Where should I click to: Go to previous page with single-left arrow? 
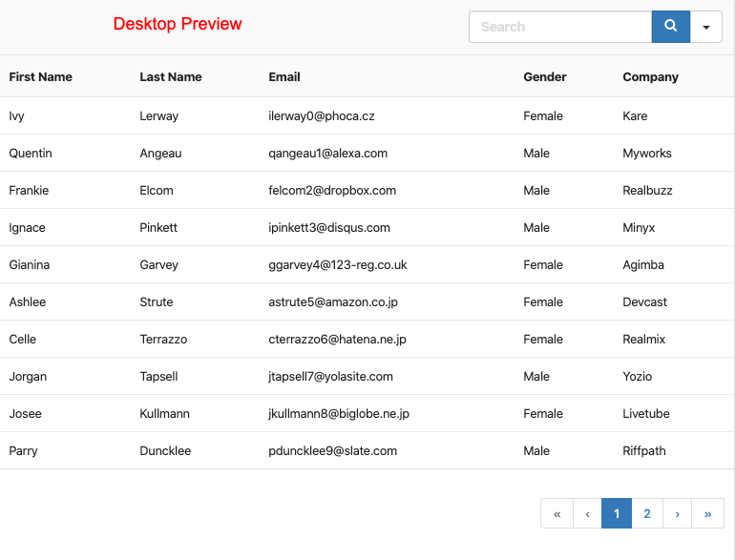[587, 513]
